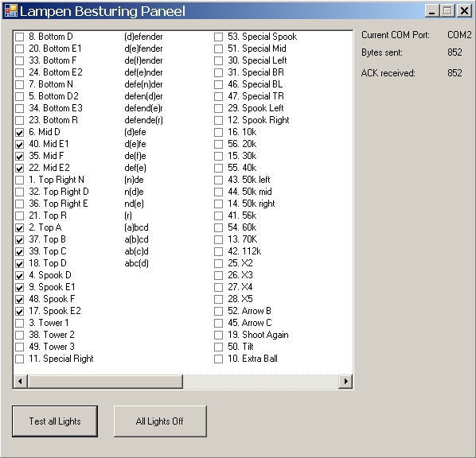
Task: Toggle the 11. Special Right checkbox
Action: [x=19, y=359]
